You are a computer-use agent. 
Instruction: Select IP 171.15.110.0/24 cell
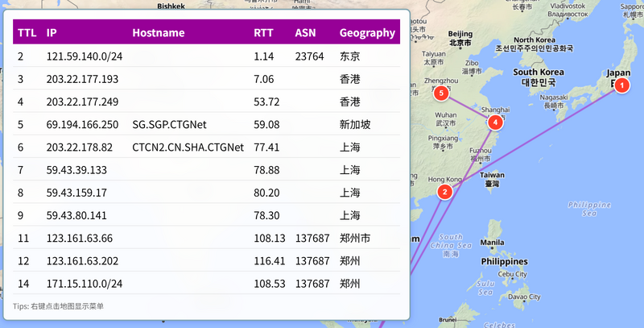point(85,283)
